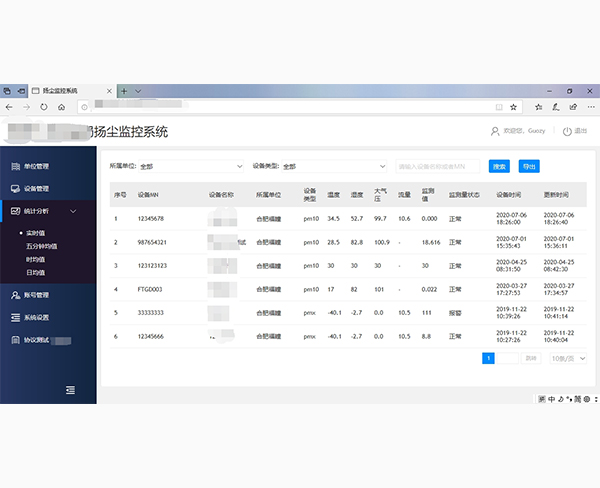The width and height of the screenshot is (600, 488).
Task: Click the blue 导出 button
Action: (x=529, y=166)
